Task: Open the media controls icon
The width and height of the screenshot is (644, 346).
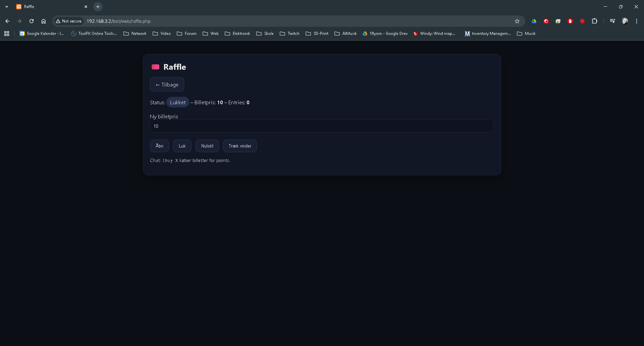Action: point(612,21)
